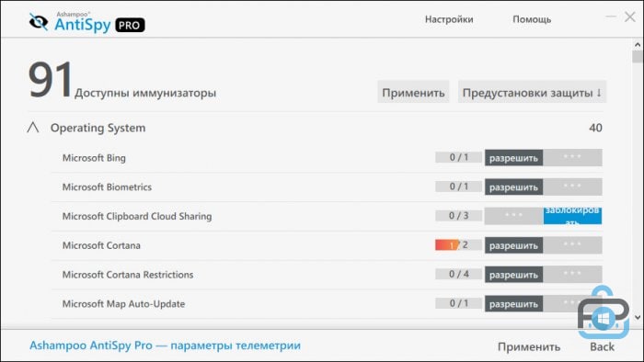Open Предустановки защиты dropdown
This screenshot has width=644, height=362.
pos(532,93)
